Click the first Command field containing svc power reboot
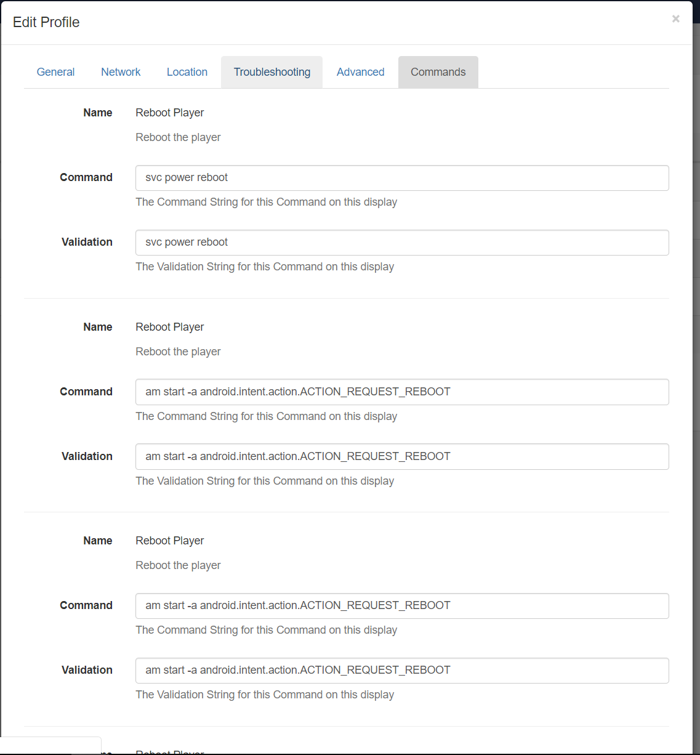The height and width of the screenshot is (755, 700). [x=402, y=178]
